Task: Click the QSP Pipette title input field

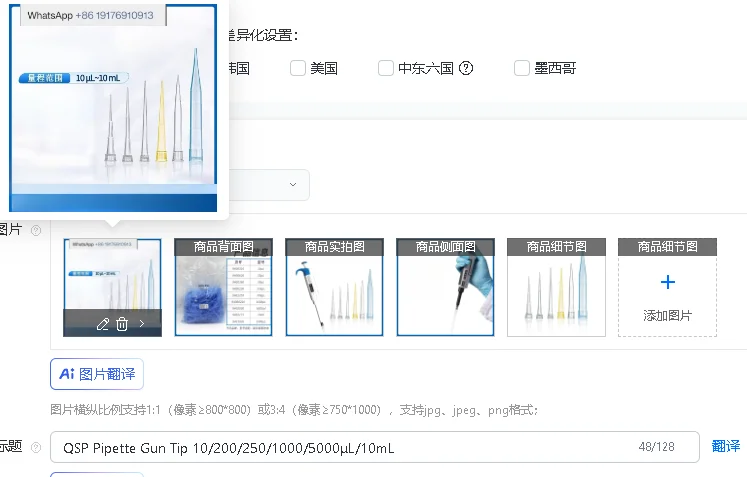Action: coord(374,447)
